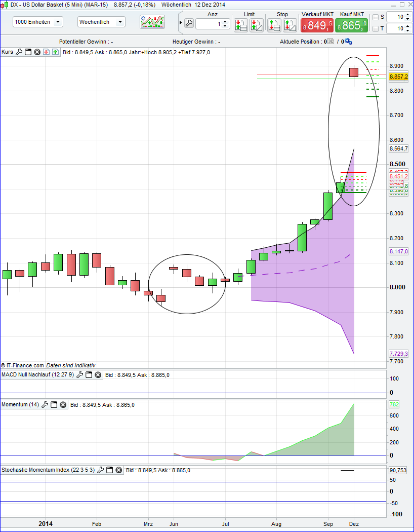
Task: Increase the S value with the stepper up arrow
Action: [x=408, y=15]
